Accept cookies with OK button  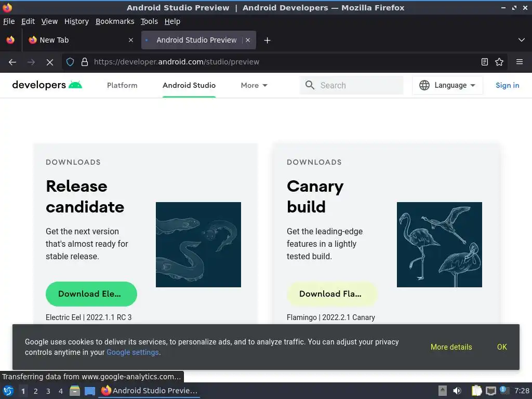click(x=502, y=347)
